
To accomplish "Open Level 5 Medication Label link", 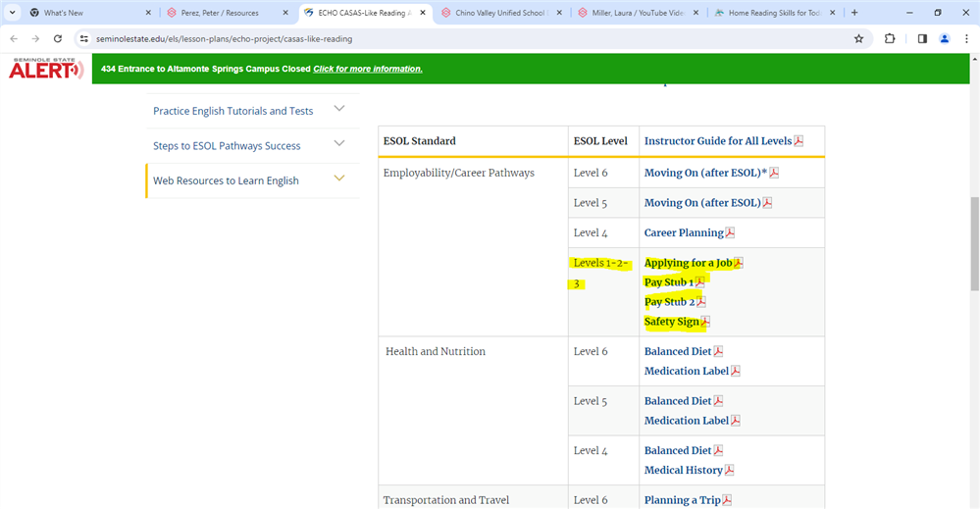I will [x=687, y=421].
